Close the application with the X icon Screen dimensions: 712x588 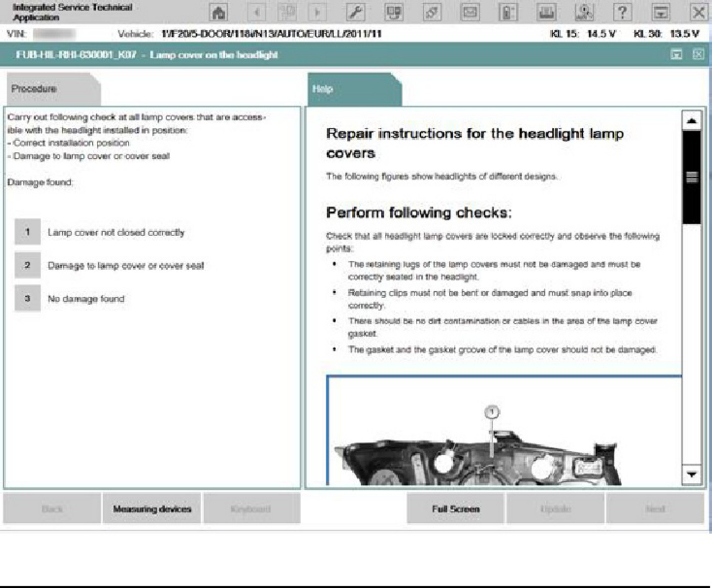(x=698, y=12)
